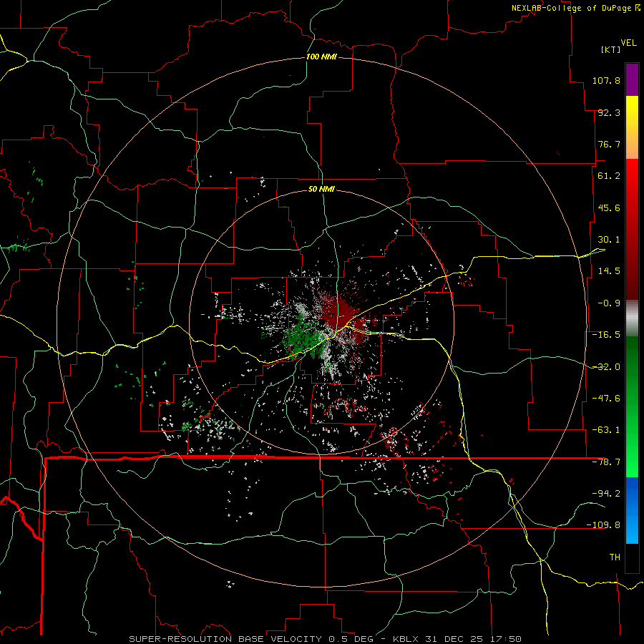Click the -109.8 legend value

pyautogui.click(x=603, y=525)
